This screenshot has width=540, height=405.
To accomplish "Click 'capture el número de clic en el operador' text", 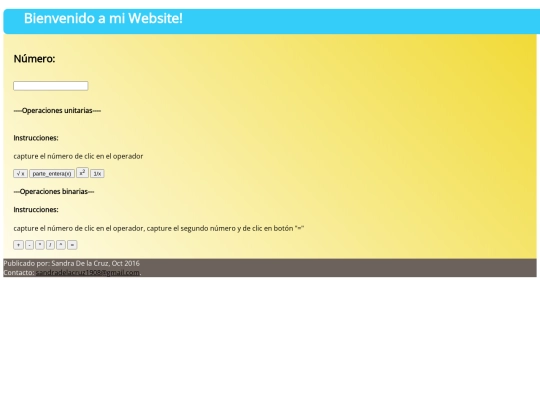I will [x=78, y=156].
